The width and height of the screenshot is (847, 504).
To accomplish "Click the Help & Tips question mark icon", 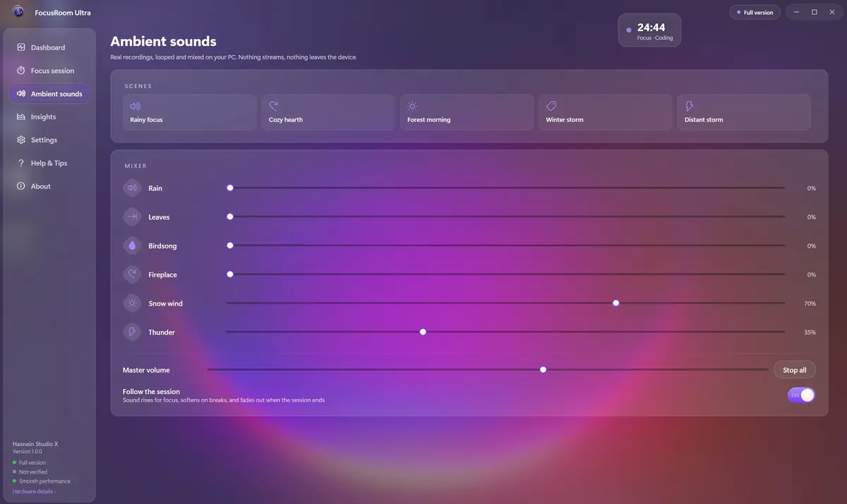I will 21,163.
